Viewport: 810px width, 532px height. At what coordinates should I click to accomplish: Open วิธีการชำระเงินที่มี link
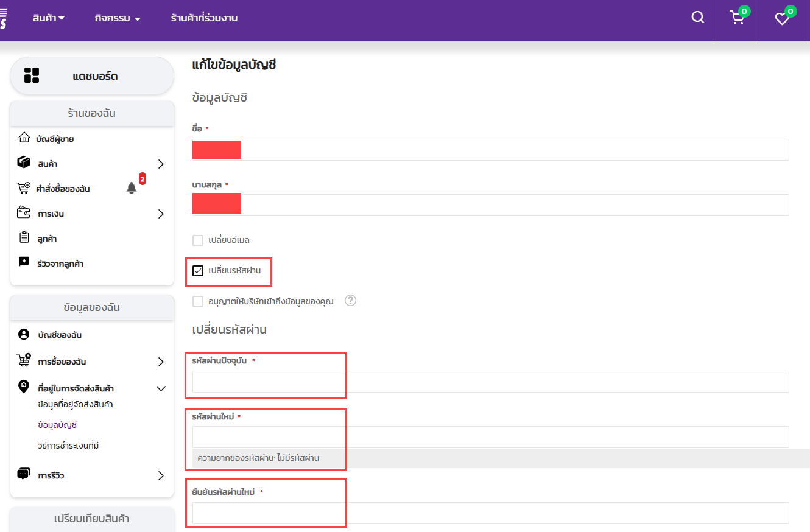pyautogui.click(x=68, y=446)
